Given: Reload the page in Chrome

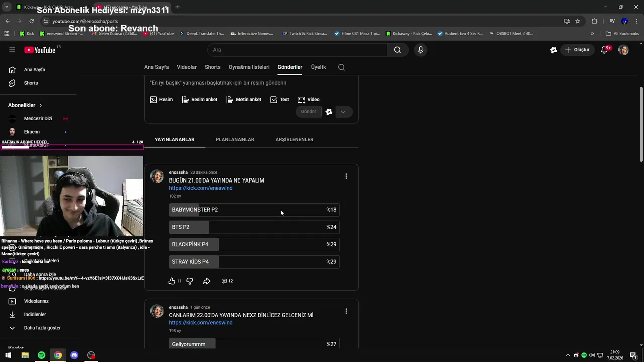Looking at the screenshot, I should [x=31, y=21].
